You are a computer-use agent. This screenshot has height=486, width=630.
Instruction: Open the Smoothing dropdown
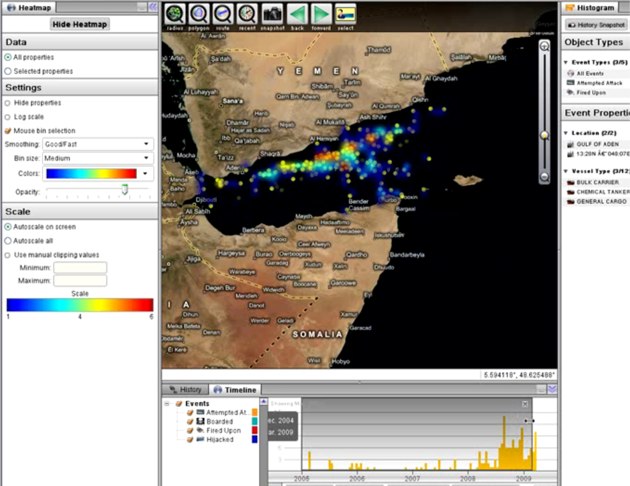tap(98, 144)
